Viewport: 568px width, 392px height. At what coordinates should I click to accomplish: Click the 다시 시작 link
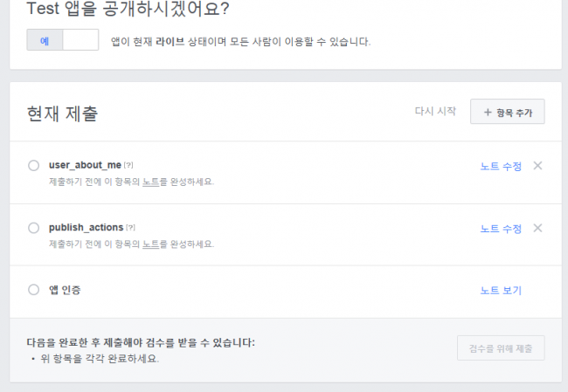[435, 111]
